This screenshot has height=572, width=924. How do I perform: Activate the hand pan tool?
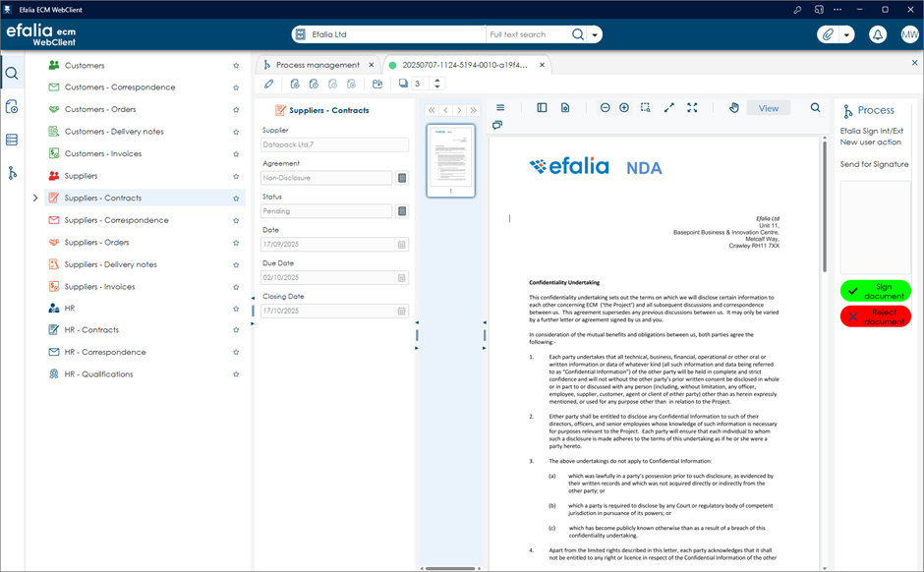pyautogui.click(x=734, y=107)
